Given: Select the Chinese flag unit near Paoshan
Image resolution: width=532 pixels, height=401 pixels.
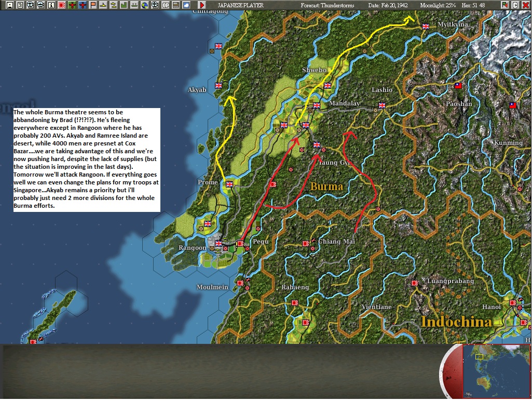Looking at the screenshot, I should coord(458,86).
